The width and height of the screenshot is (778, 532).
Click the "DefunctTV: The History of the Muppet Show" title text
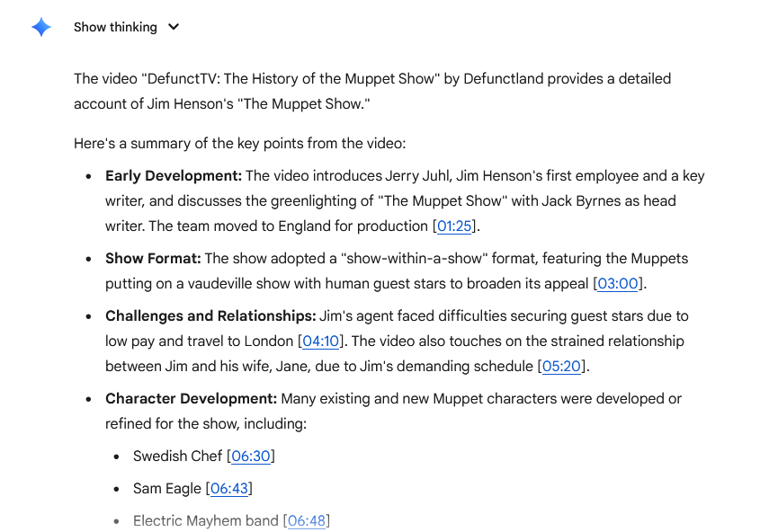coord(291,79)
